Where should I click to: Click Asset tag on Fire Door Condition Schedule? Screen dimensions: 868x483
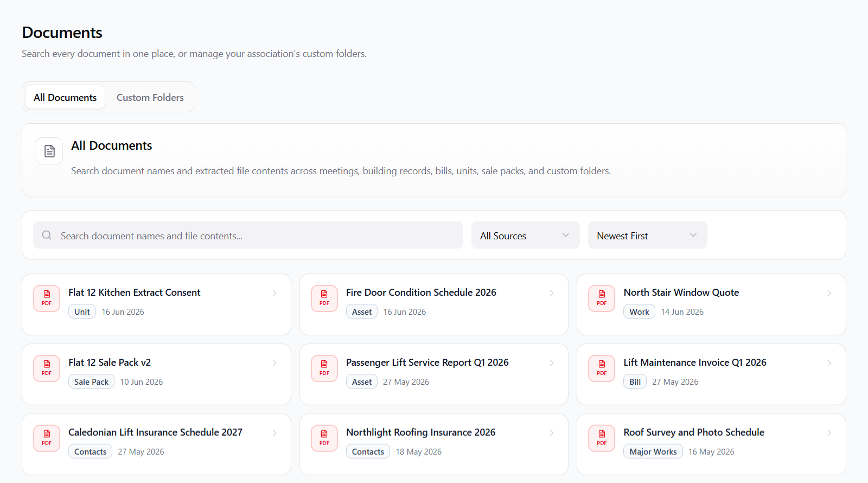[x=362, y=312]
